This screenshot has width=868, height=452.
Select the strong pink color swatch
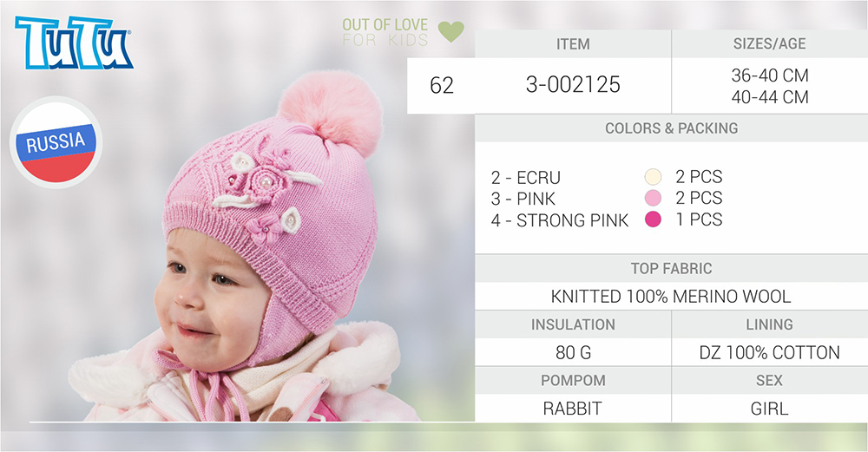(x=654, y=219)
